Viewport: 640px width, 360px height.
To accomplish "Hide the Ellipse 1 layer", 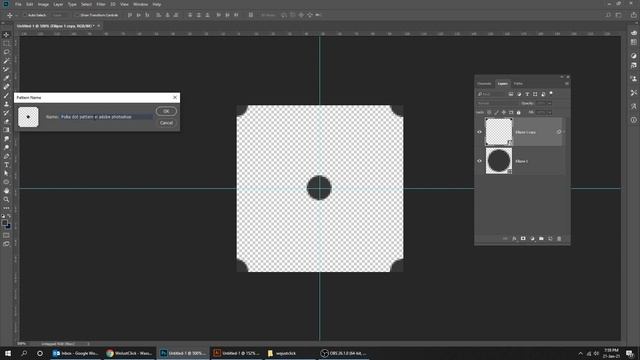I will (x=480, y=161).
